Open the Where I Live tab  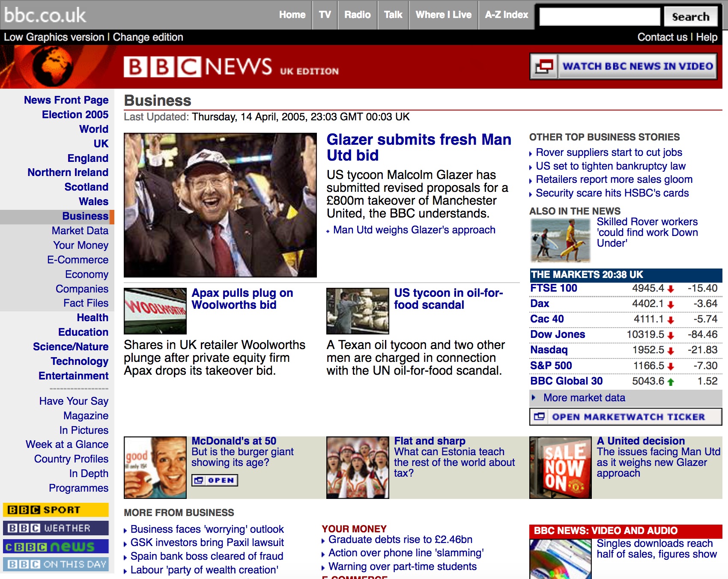click(x=443, y=15)
